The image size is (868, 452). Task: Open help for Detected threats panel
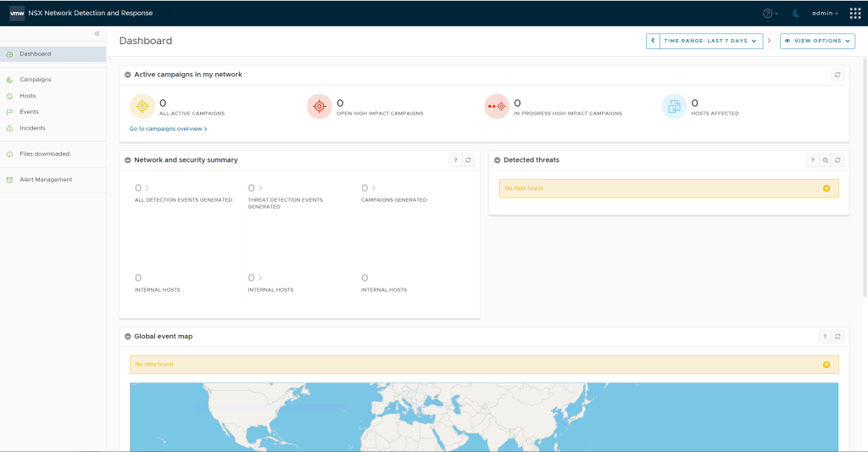(812, 160)
